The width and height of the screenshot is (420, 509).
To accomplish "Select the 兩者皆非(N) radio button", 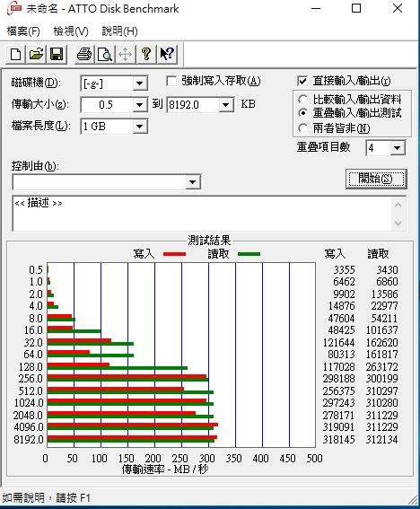I will pyautogui.click(x=302, y=127).
